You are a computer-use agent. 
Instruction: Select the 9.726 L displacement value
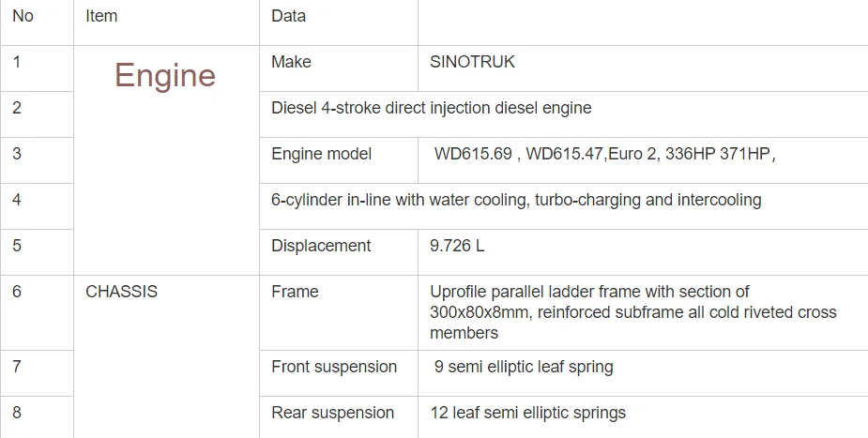click(x=457, y=246)
